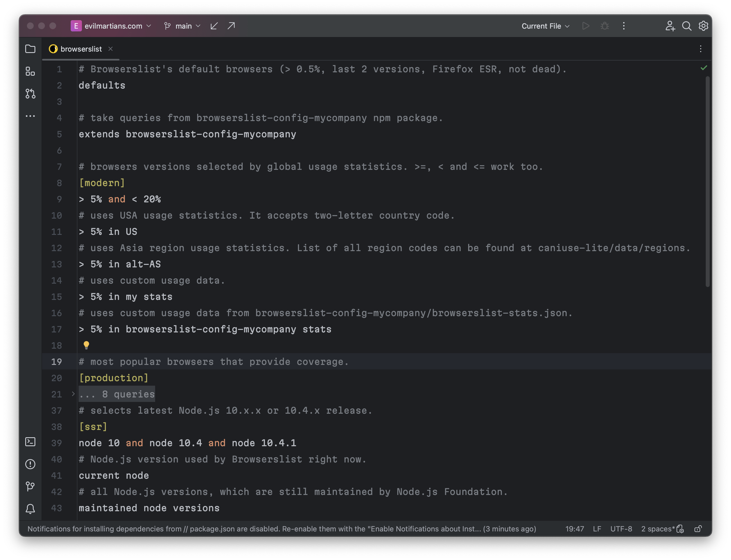Image resolution: width=731 pixels, height=560 pixels.
Task: Click the 19:47 caret position indicator
Action: pyautogui.click(x=574, y=529)
